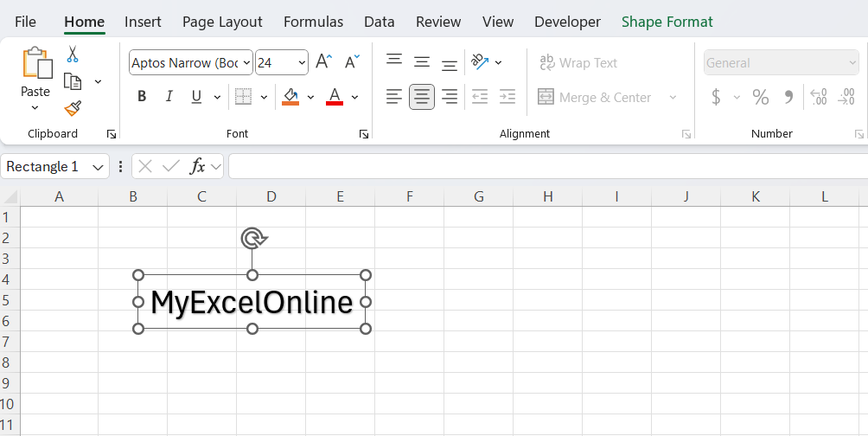Click inside the formula bar input

pos(548,166)
